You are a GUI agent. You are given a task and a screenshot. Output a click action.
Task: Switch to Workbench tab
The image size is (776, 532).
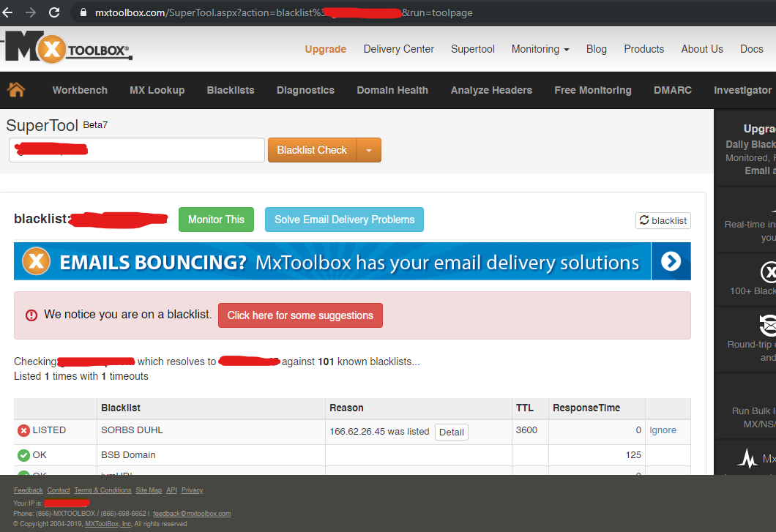pyautogui.click(x=80, y=90)
